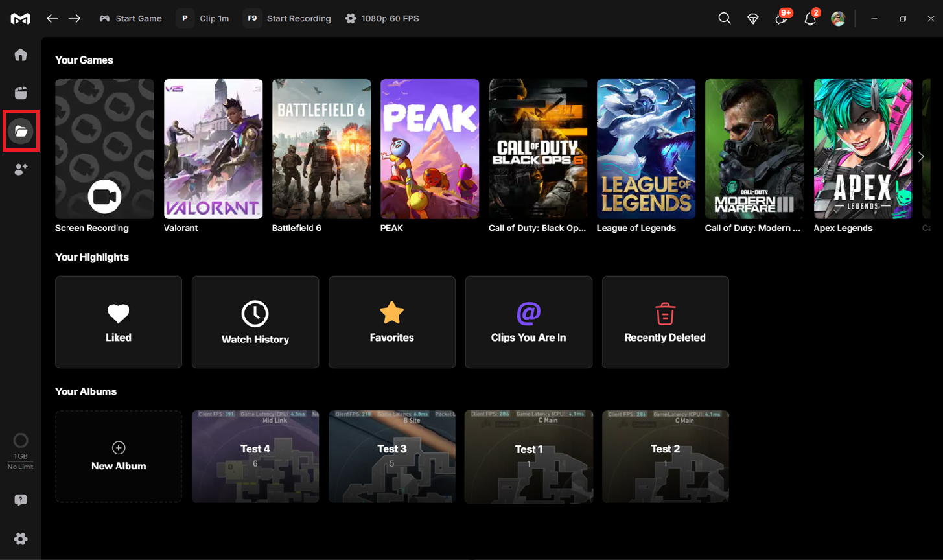This screenshot has height=560, width=943.
Task: Open the Watch History tile
Action: [255, 322]
